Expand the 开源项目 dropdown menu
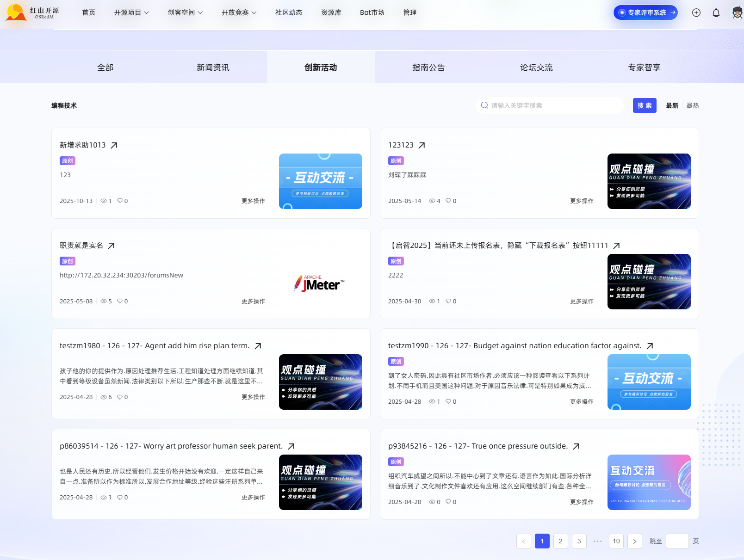744x560 pixels. click(x=131, y=12)
